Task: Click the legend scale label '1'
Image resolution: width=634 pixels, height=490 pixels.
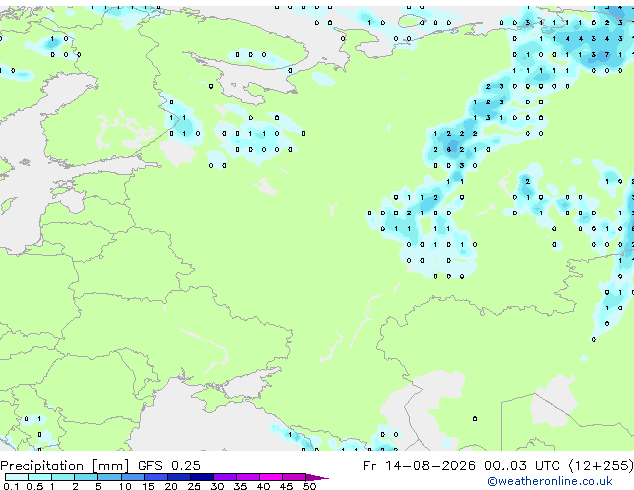Action: click(x=52, y=486)
